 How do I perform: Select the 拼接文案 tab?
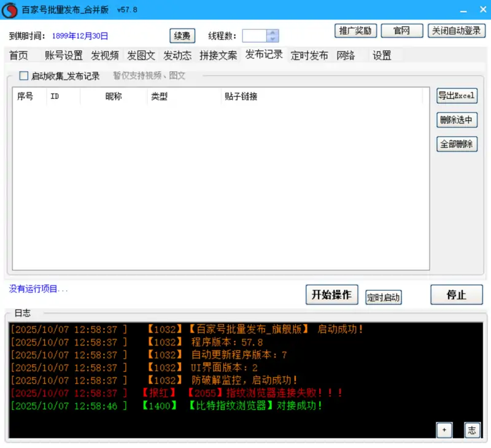tap(218, 55)
